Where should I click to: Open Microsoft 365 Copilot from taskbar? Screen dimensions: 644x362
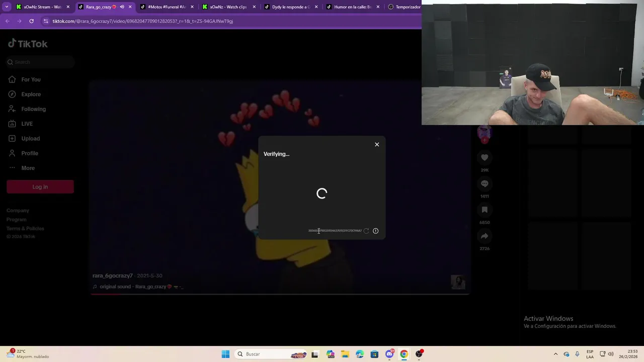(x=330, y=354)
